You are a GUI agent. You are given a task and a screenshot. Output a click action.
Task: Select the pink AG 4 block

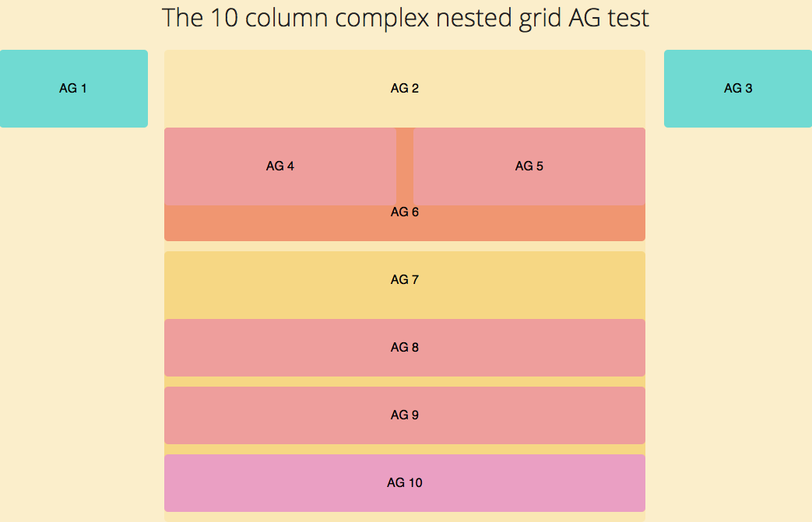point(280,166)
